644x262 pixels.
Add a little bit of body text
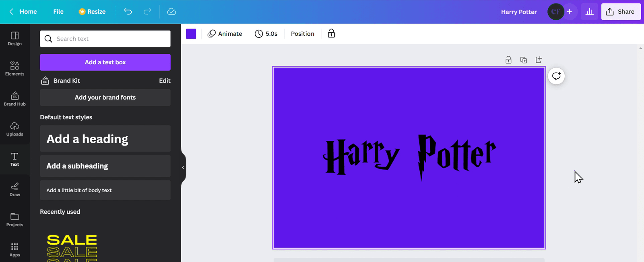click(105, 190)
